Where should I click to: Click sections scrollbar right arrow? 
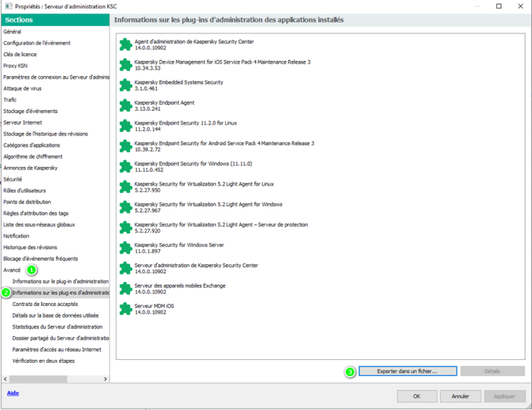105,379
